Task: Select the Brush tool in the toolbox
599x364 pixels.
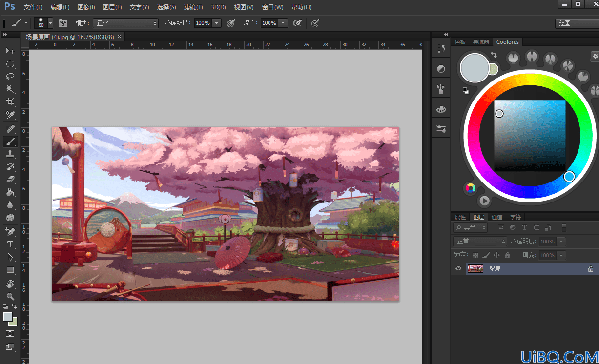Action: coord(10,142)
